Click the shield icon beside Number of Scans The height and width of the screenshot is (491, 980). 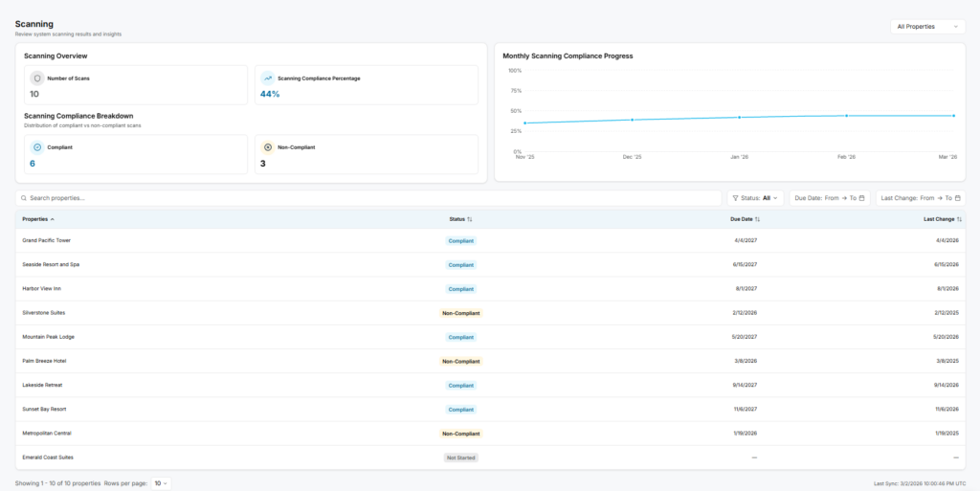pos(37,78)
